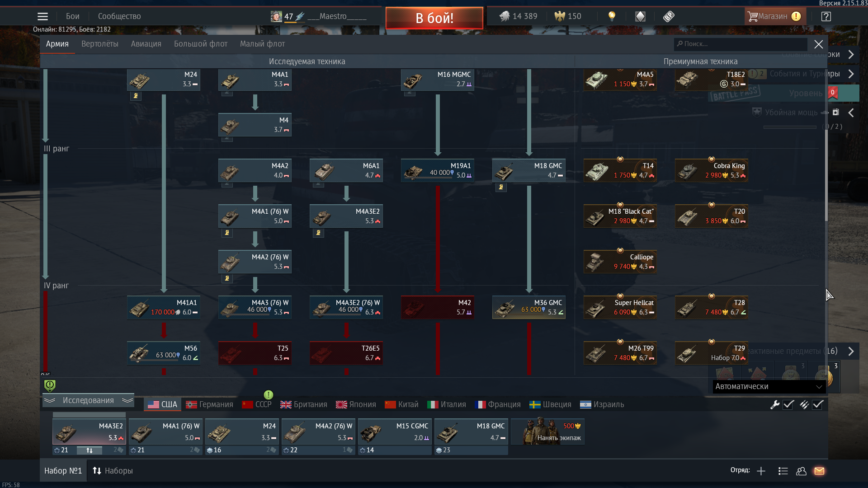Open the glowing mail envelope icon
Image resolution: width=868 pixels, height=488 pixels.
click(819, 471)
